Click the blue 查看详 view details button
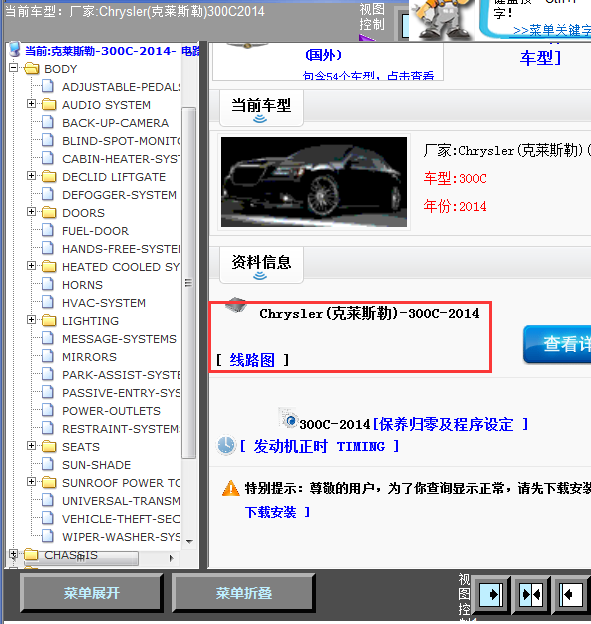591x624 pixels. 557,344
